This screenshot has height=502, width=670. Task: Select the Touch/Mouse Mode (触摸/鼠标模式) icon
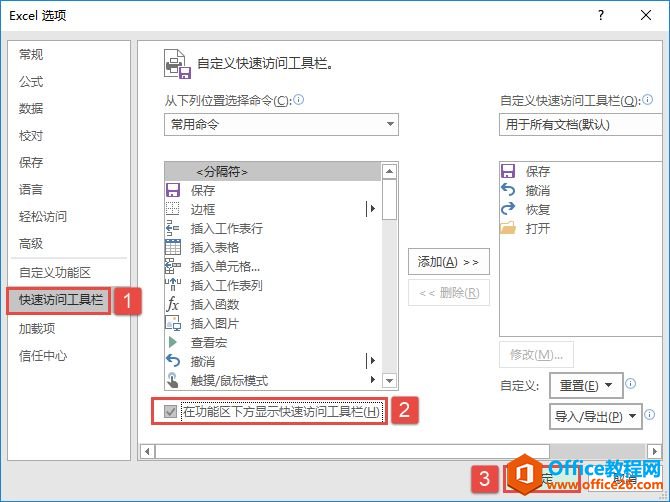173,380
